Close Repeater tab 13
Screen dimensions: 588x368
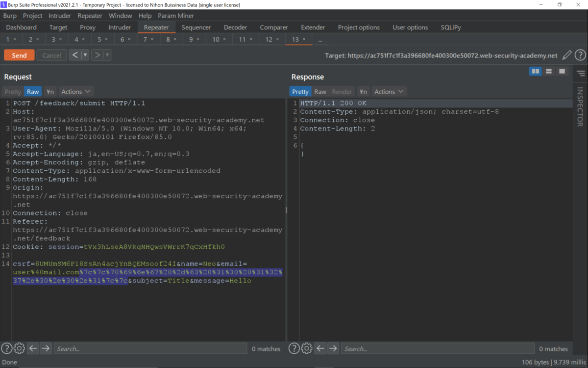pos(304,39)
